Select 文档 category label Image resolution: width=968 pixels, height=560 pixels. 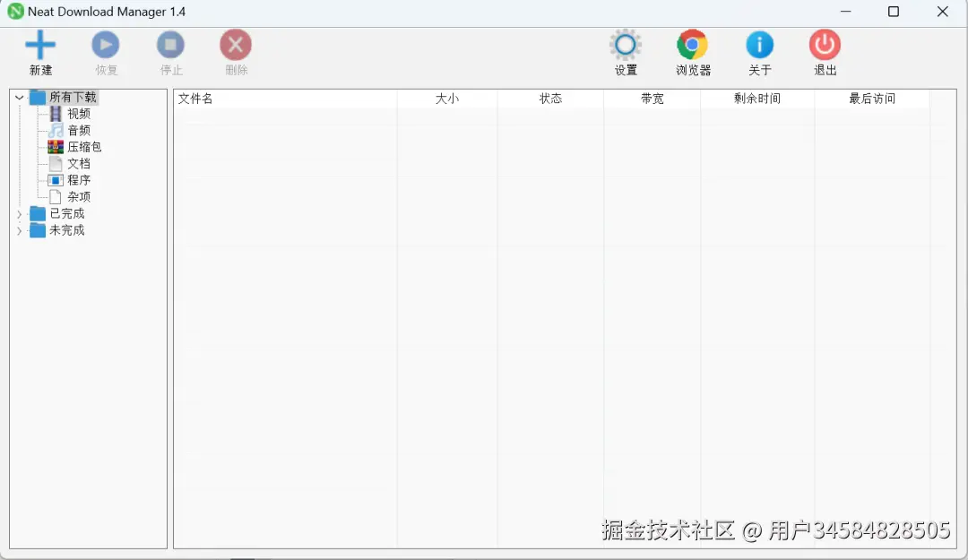(x=79, y=164)
